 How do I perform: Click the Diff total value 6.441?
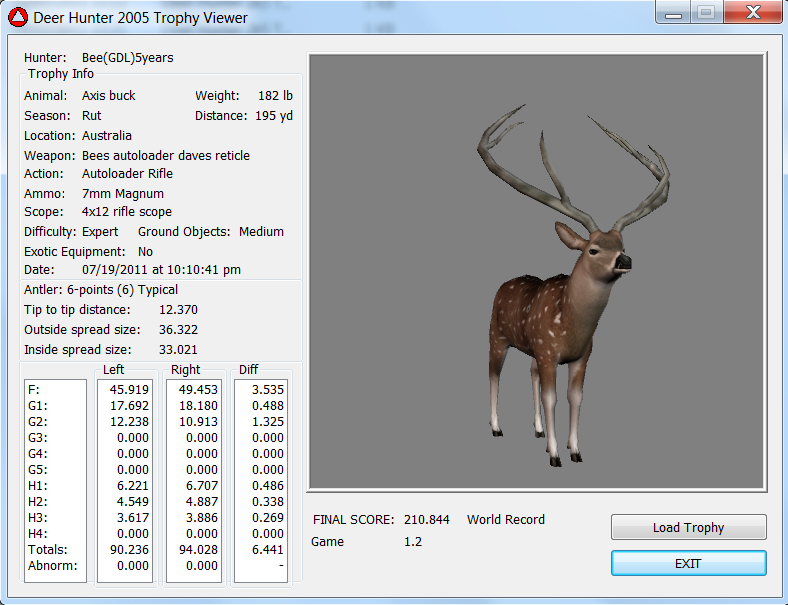(265, 550)
